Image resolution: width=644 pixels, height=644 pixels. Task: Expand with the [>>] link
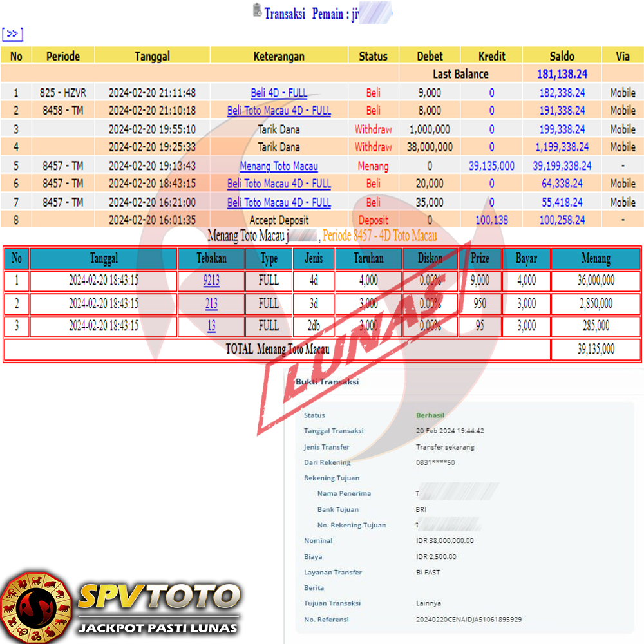click(x=12, y=34)
